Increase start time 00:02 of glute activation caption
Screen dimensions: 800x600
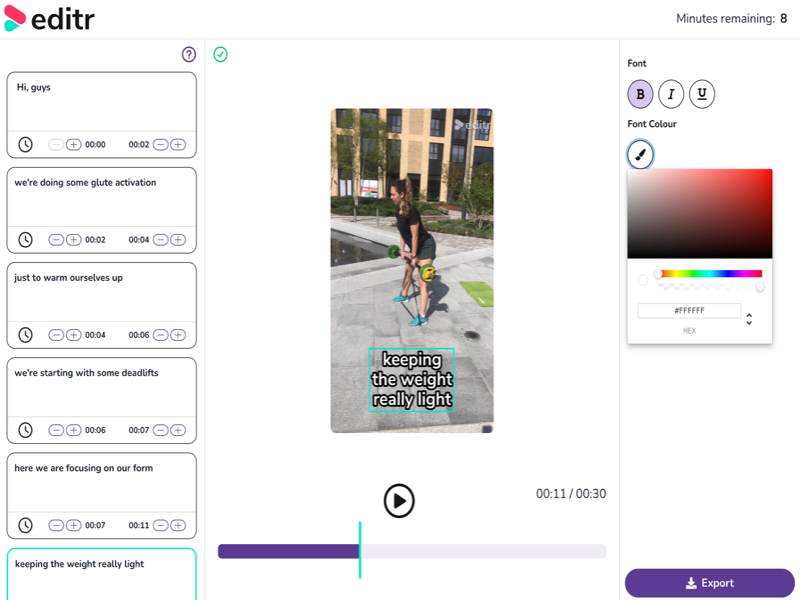point(73,239)
